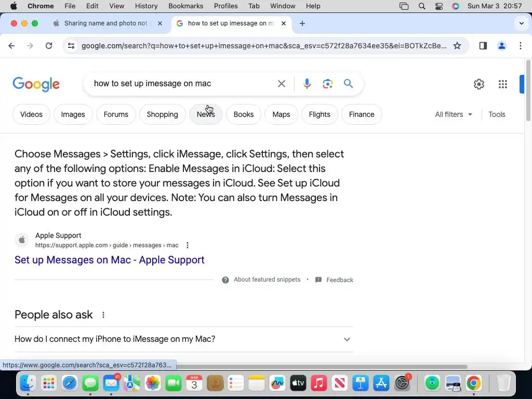Open the History menu
The height and width of the screenshot is (399, 532).
tap(146, 6)
